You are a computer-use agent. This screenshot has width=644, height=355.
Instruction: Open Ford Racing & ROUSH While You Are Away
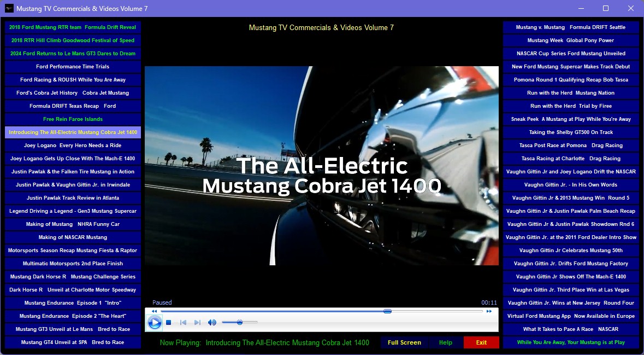coord(73,80)
